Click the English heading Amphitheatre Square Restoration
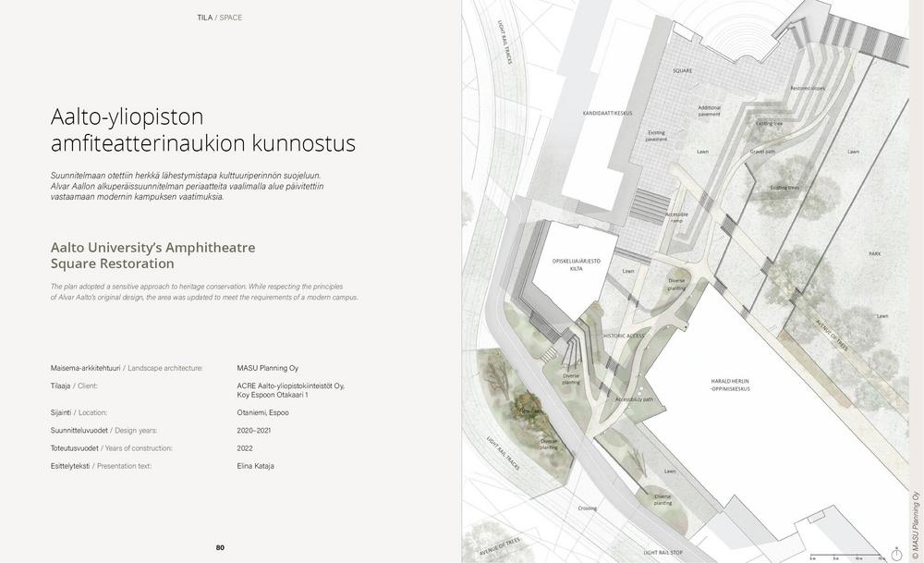Viewport: 924px width, 563px height. pyautogui.click(x=152, y=255)
